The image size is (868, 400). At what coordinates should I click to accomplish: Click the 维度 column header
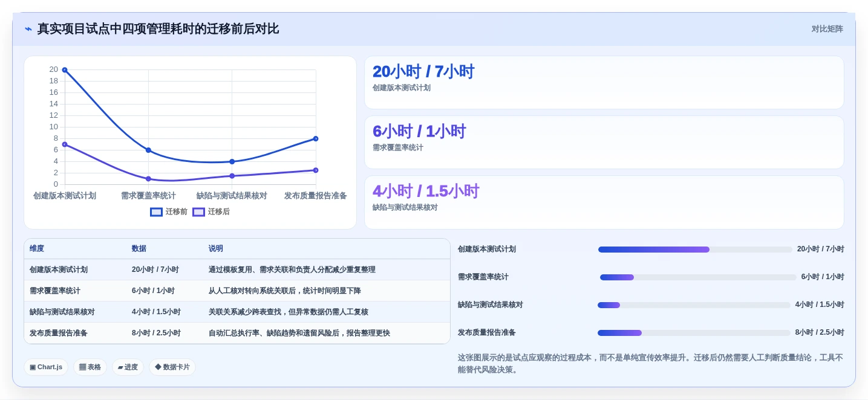click(37, 249)
